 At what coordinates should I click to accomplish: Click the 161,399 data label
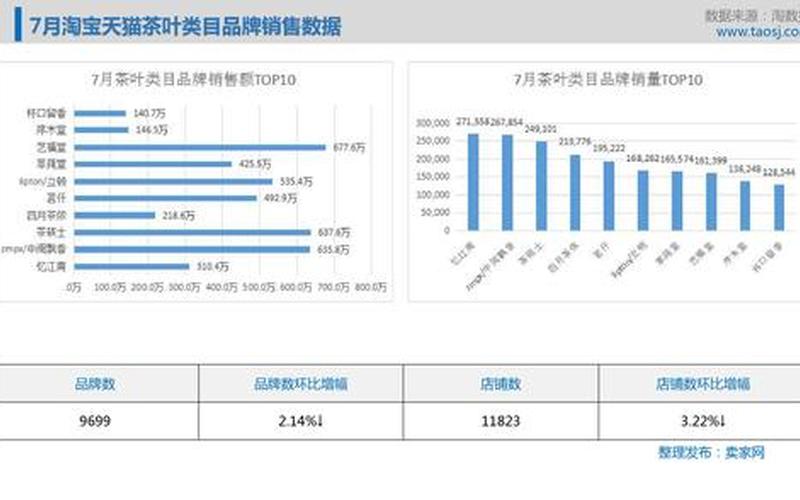point(711,161)
